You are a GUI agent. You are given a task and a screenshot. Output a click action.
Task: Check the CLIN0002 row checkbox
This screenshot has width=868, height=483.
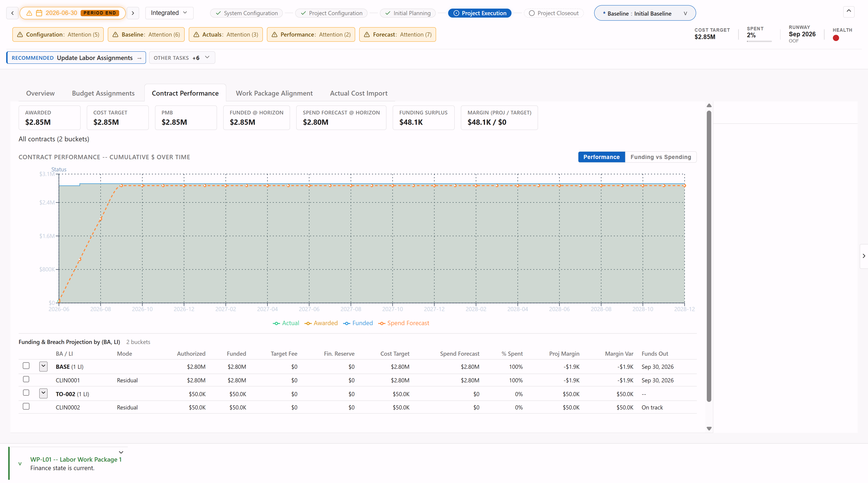coord(26,406)
